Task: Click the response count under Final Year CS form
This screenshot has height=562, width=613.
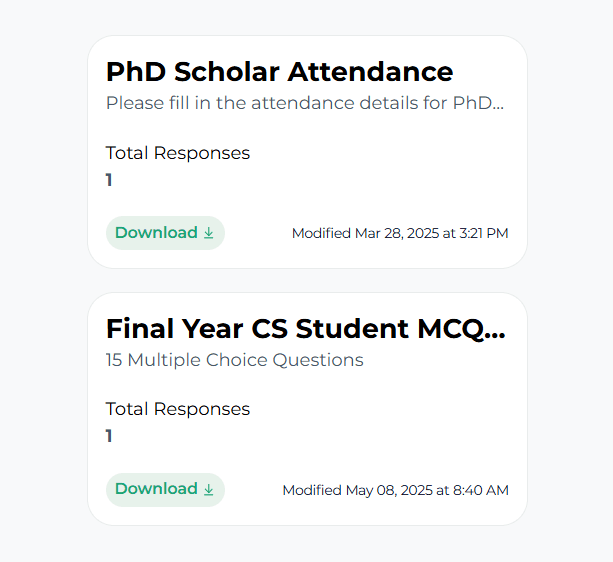Action: 109,436
